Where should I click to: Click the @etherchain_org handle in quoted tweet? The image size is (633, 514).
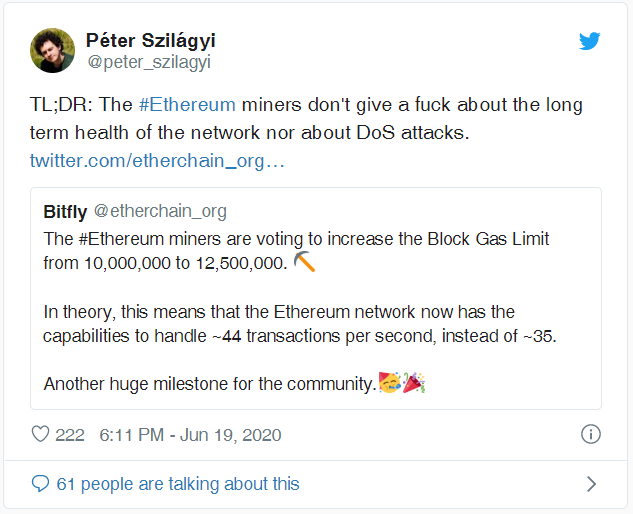click(x=160, y=211)
